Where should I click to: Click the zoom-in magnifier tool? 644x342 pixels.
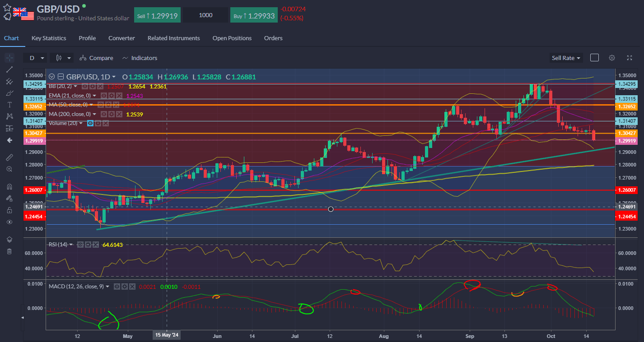click(9, 169)
